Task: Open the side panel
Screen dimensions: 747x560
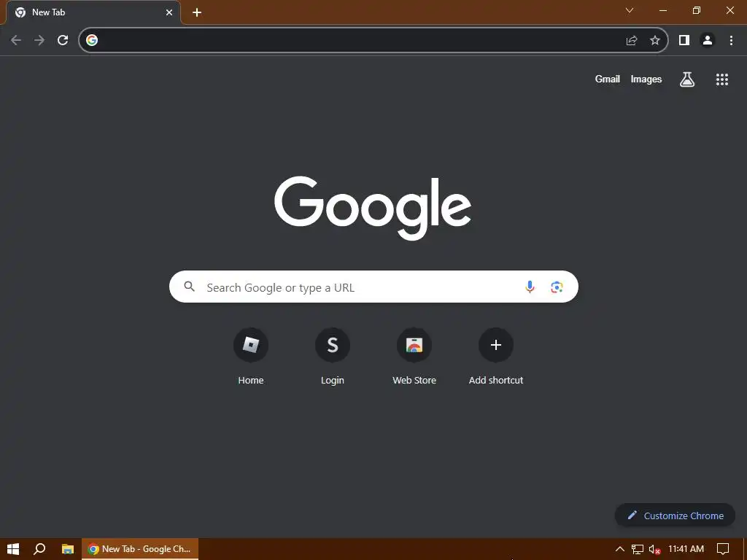Action: (684, 41)
